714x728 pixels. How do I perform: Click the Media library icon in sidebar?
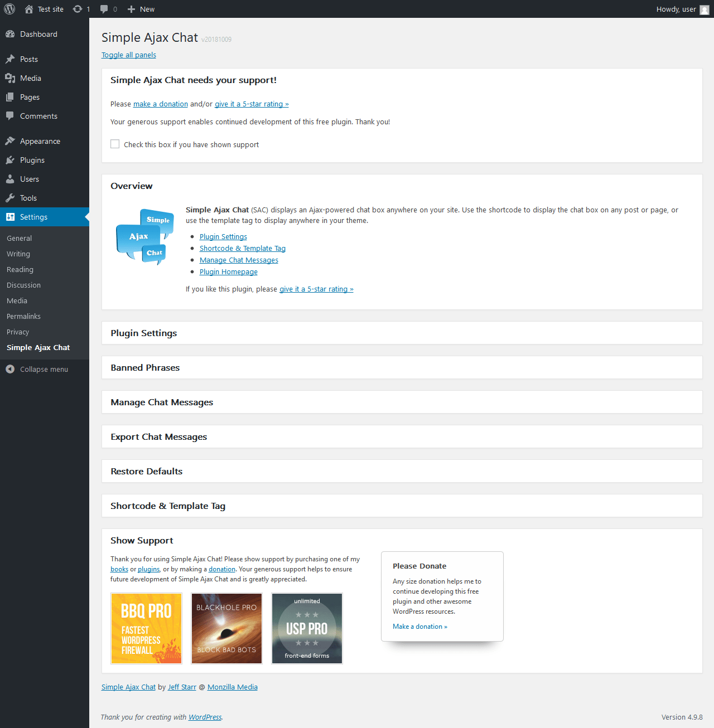point(10,78)
